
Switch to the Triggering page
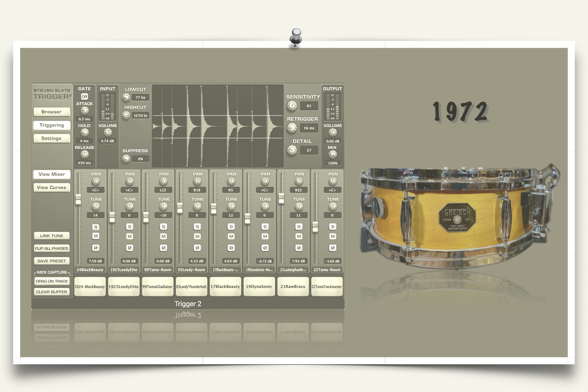tap(51, 125)
